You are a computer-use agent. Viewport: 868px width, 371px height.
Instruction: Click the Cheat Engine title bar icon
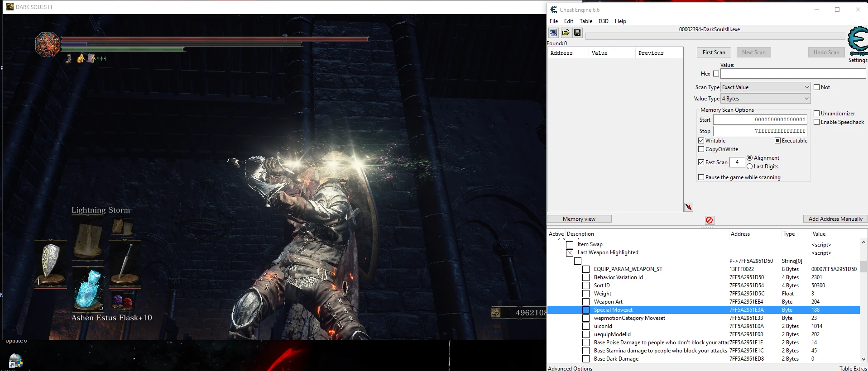tap(554, 10)
